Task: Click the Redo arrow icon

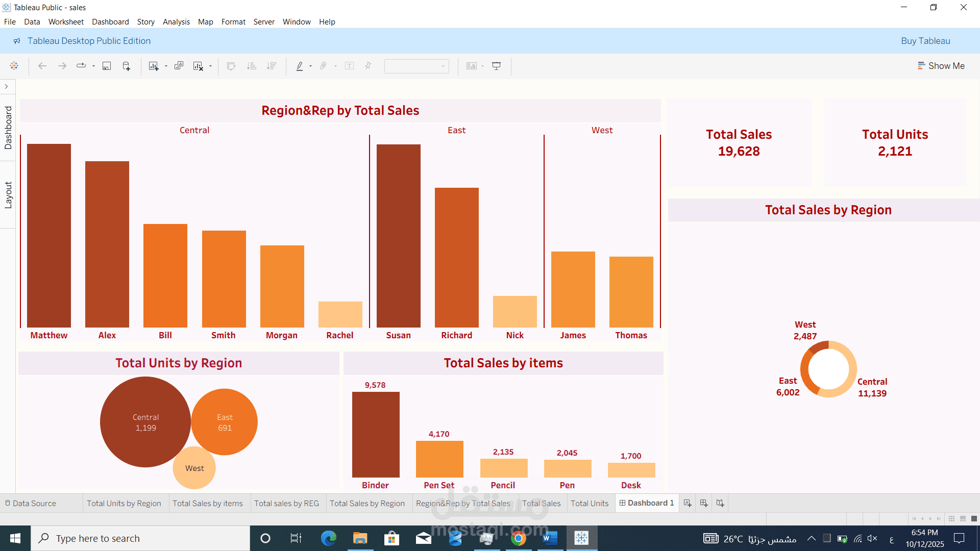Action: click(62, 66)
